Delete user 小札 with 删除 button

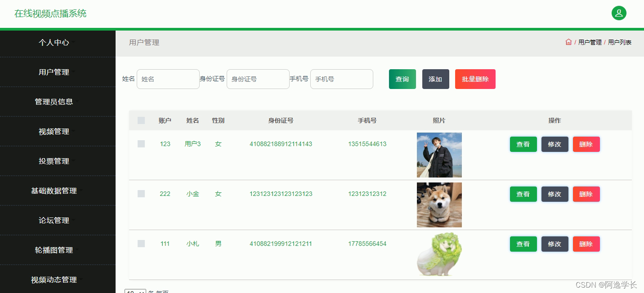point(586,244)
